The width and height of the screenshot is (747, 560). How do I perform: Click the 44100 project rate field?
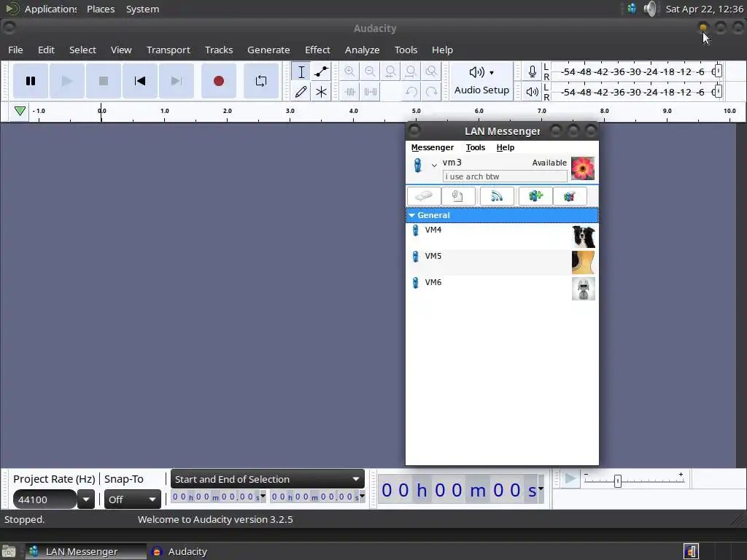point(44,499)
